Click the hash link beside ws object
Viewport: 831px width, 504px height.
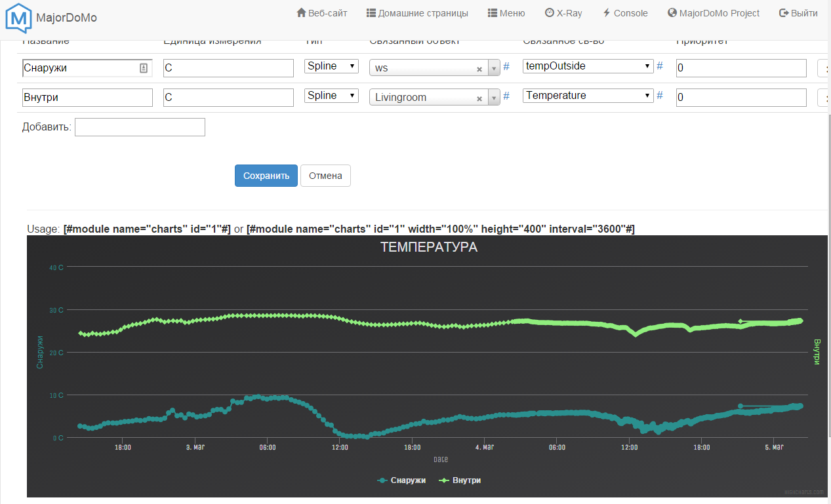506,67
